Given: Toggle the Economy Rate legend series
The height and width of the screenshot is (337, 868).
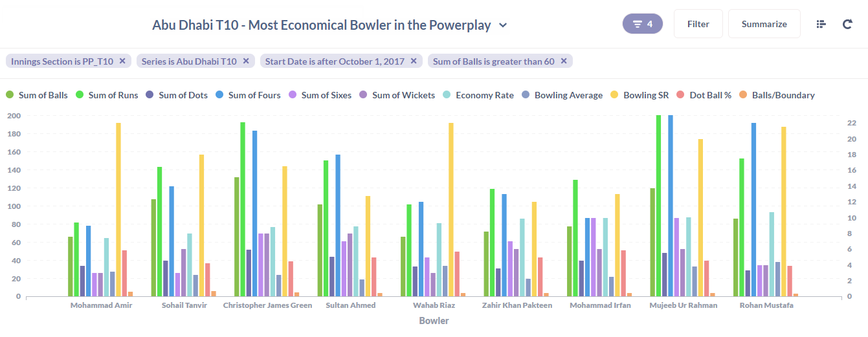Looking at the screenshot, I should (x=478, y=95).
